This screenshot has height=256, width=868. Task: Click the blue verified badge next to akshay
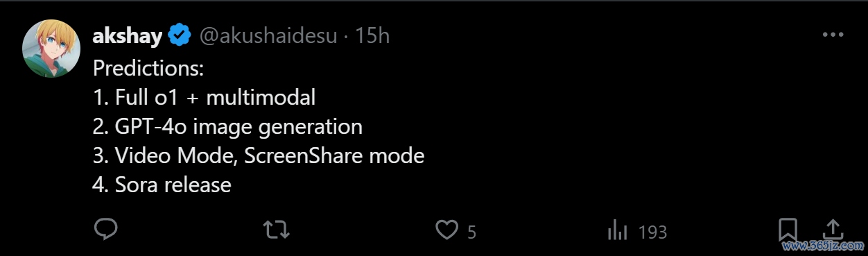[180, 35]
